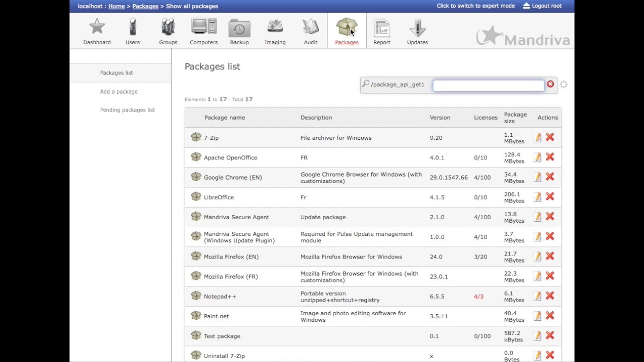Delete the Windows Update Plugin package
644x362 pixels.
click(550, 237)
